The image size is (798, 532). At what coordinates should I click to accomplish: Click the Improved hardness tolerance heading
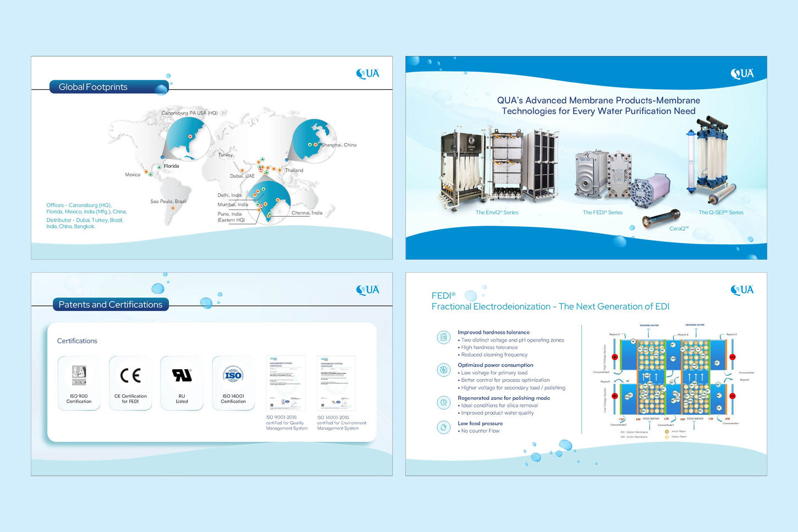coord(494,332)
